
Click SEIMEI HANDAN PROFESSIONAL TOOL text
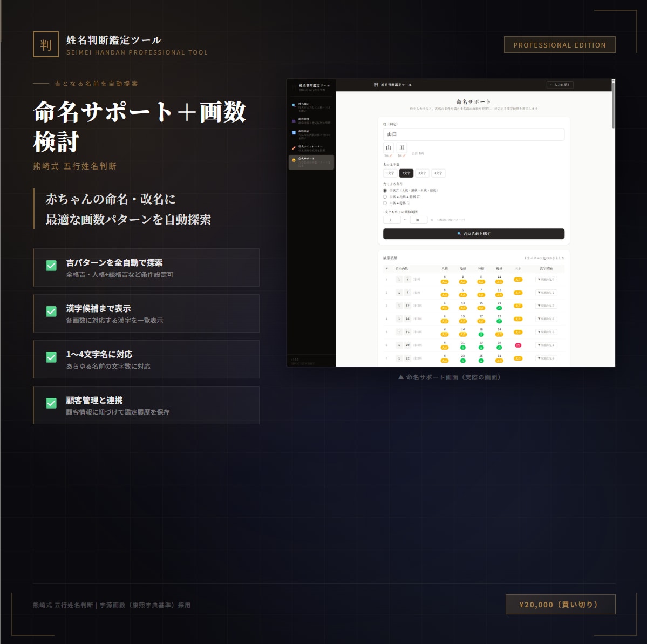(137, 52)
